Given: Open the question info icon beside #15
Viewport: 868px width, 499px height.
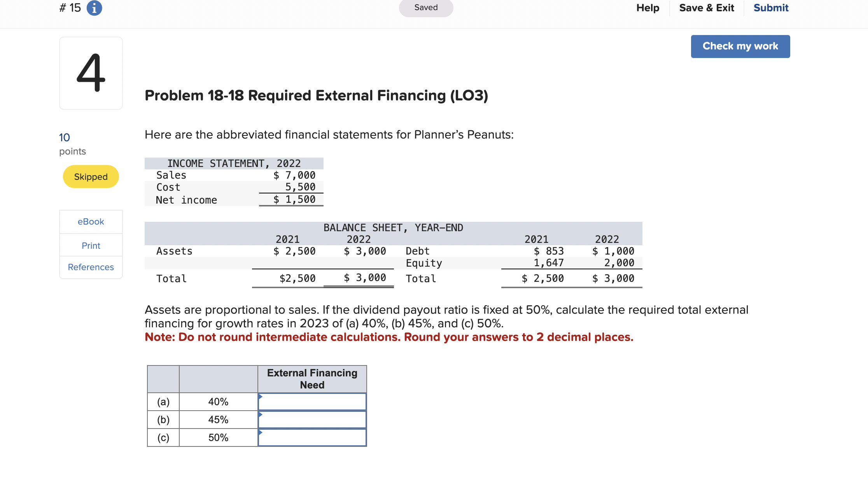Looking at the screenshot, I should pyautogui.click(x=94, y=8).
